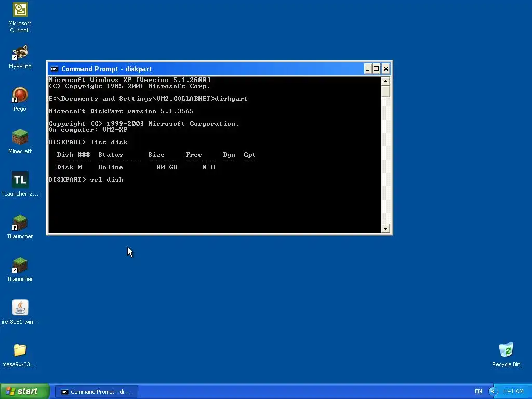This screenshot has height=399, width=532.
Task: Click the 'list disk' command text
Action: (109, 142)
